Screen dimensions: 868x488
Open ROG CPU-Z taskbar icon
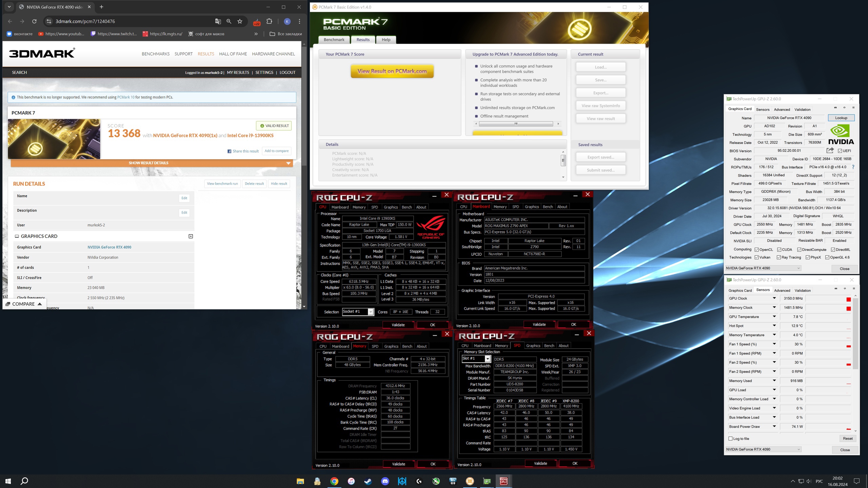coord(504,481)
